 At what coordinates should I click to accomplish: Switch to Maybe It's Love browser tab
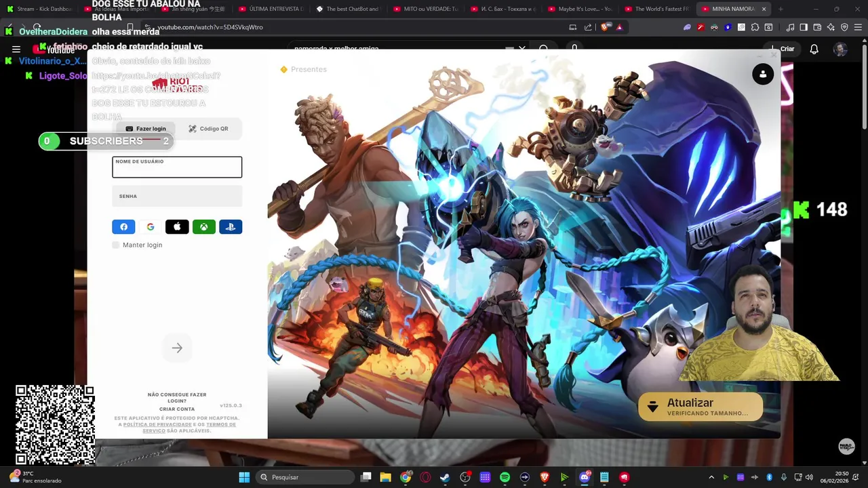580,9
